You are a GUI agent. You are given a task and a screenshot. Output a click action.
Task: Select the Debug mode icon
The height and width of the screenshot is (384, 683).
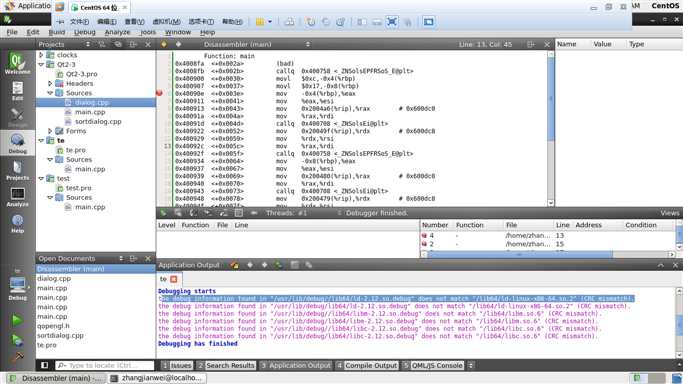pyautogui.click(x=17, y=143)
